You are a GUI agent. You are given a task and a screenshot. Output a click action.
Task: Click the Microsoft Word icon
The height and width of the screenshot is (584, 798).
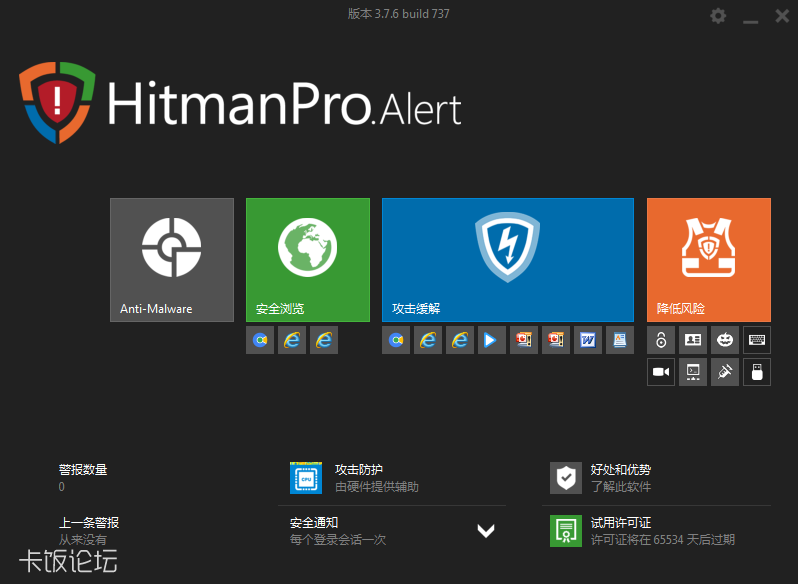pyautogui.click(x=588, y=340)
